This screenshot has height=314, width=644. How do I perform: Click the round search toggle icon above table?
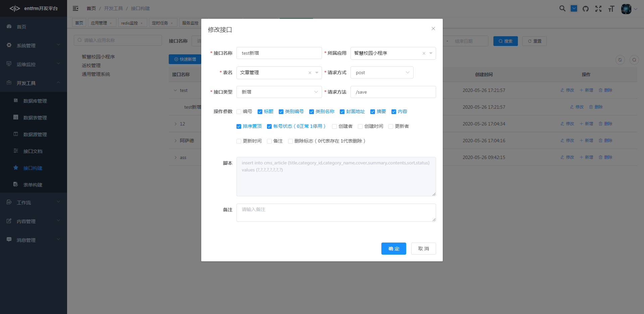(x=634, y=60)
